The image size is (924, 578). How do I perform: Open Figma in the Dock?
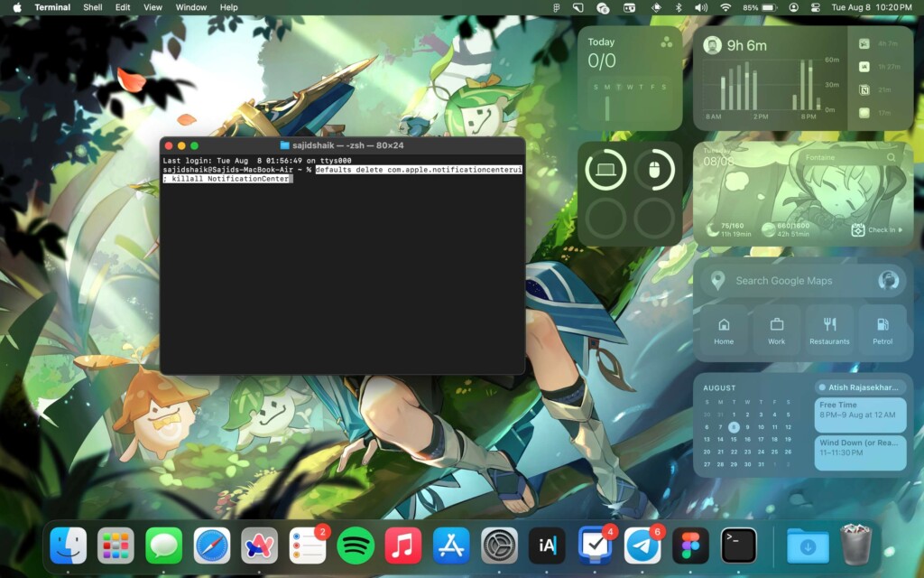pyautogui.click(x=691, y=545)
